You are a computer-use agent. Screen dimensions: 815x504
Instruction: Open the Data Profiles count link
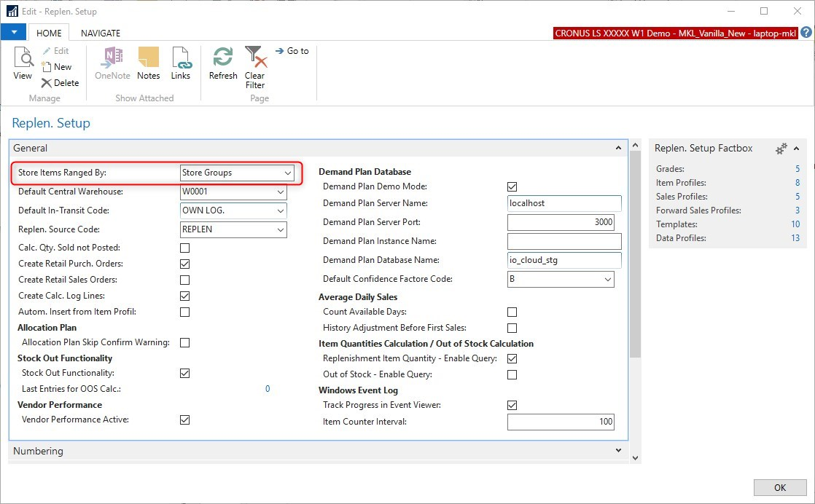[795, 238]
